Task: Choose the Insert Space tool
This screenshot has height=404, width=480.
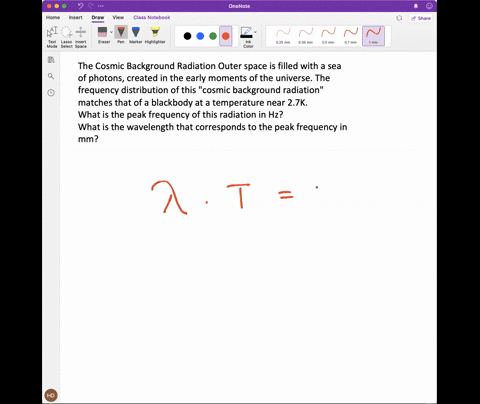Action: click(81, 37)
